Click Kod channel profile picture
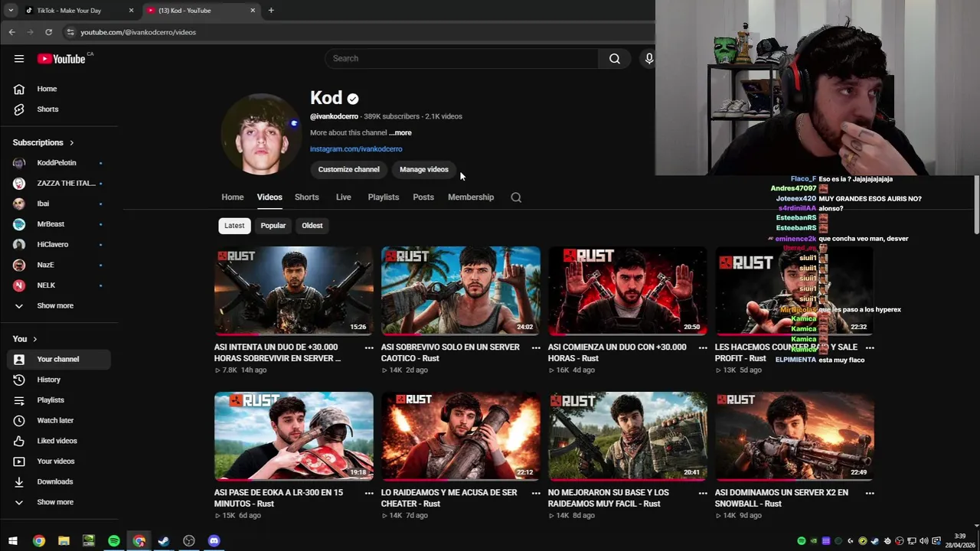The image size is (980, 551). click(261, 135)
